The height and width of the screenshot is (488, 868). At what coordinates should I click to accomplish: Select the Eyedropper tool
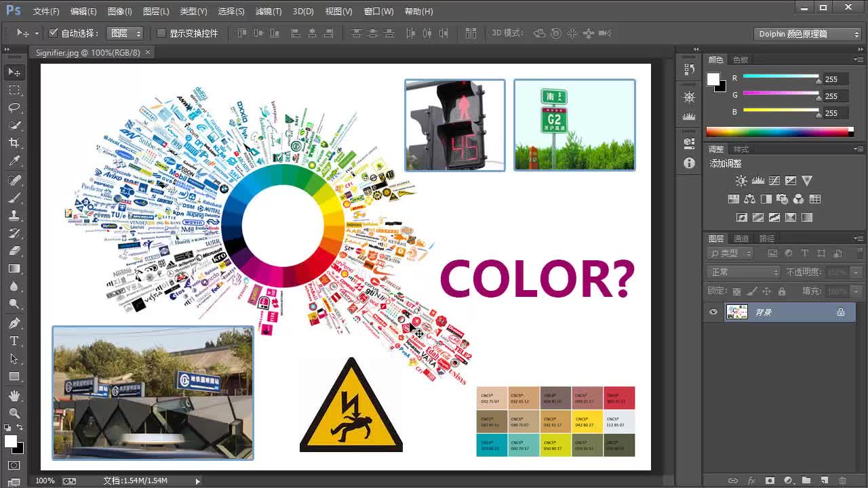(14, 161)
